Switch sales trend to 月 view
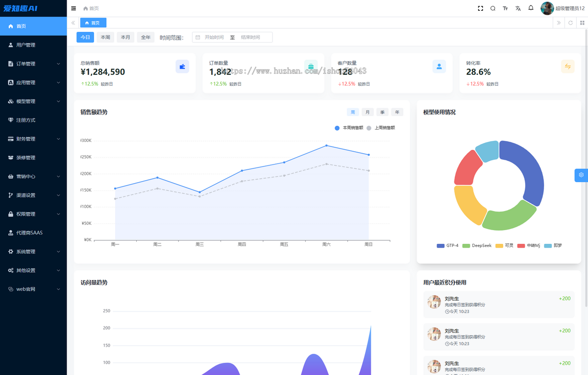Image resolution: width=588 pixels, height=375 pixels. 367,112
